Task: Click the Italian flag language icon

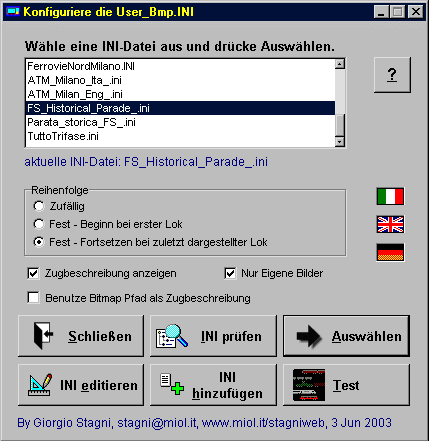Action: 390,196
